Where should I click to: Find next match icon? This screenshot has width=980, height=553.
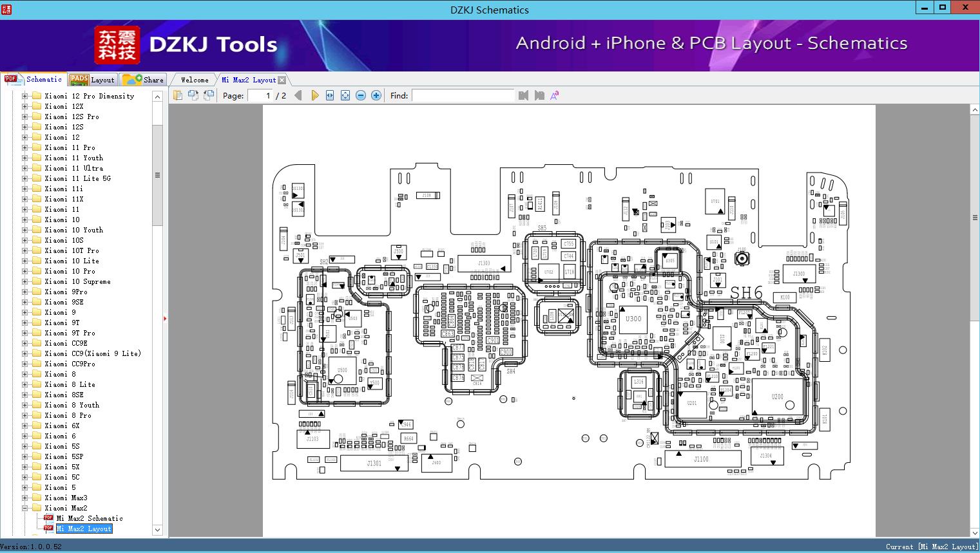(539, 95)
